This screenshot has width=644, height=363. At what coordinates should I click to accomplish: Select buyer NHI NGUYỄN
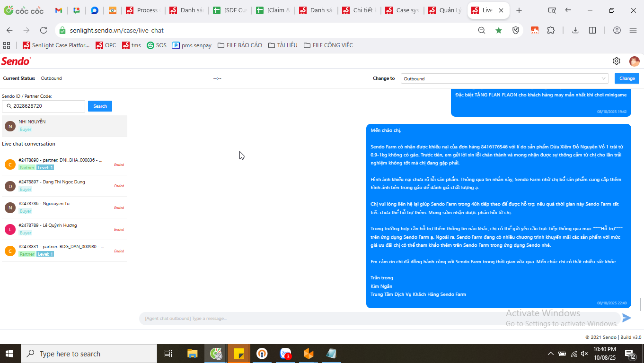64,126
